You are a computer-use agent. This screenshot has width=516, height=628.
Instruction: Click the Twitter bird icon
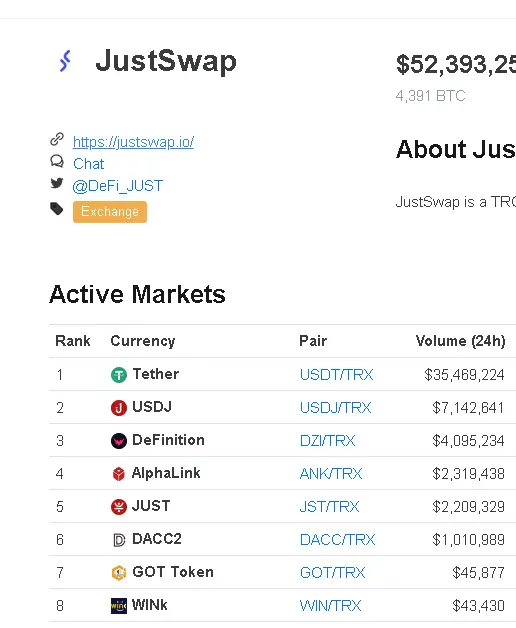[57, 183]
